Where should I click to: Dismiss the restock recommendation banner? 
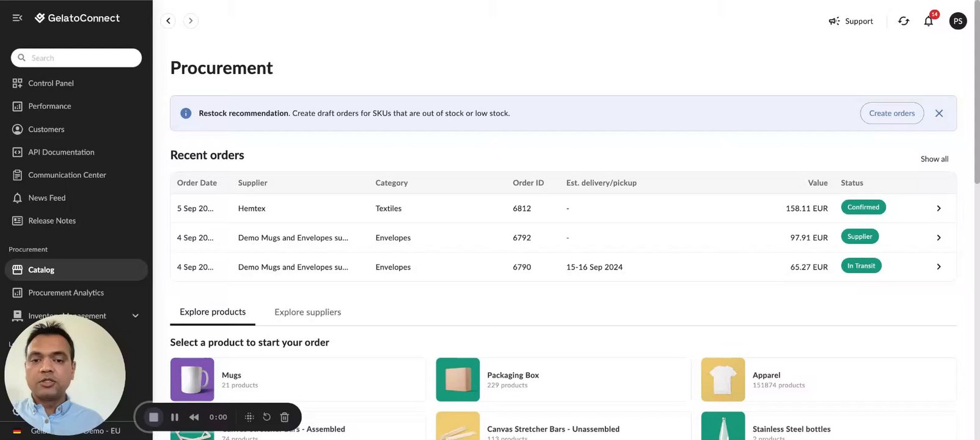pos(939,113)
